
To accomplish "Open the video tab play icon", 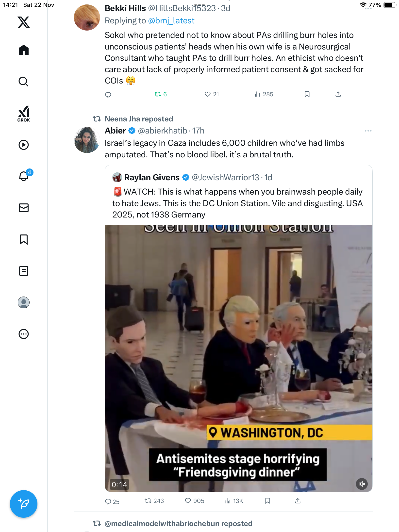I will pos(24,145).
